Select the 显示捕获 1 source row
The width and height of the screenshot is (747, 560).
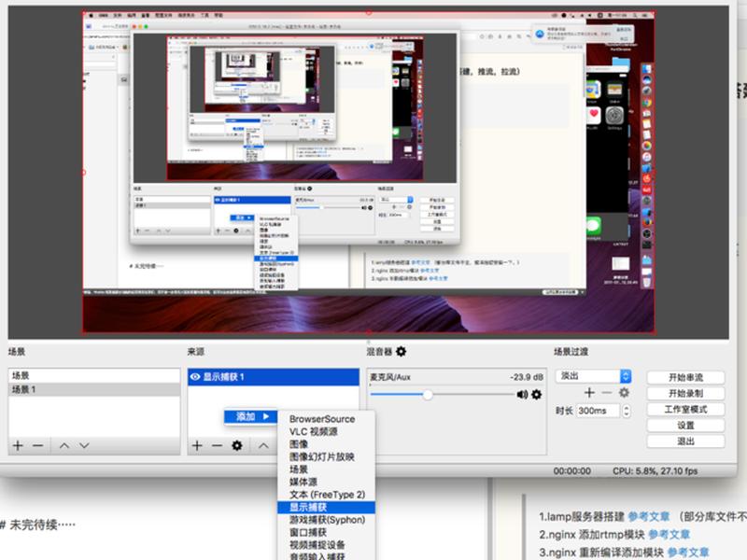(274, 377)
